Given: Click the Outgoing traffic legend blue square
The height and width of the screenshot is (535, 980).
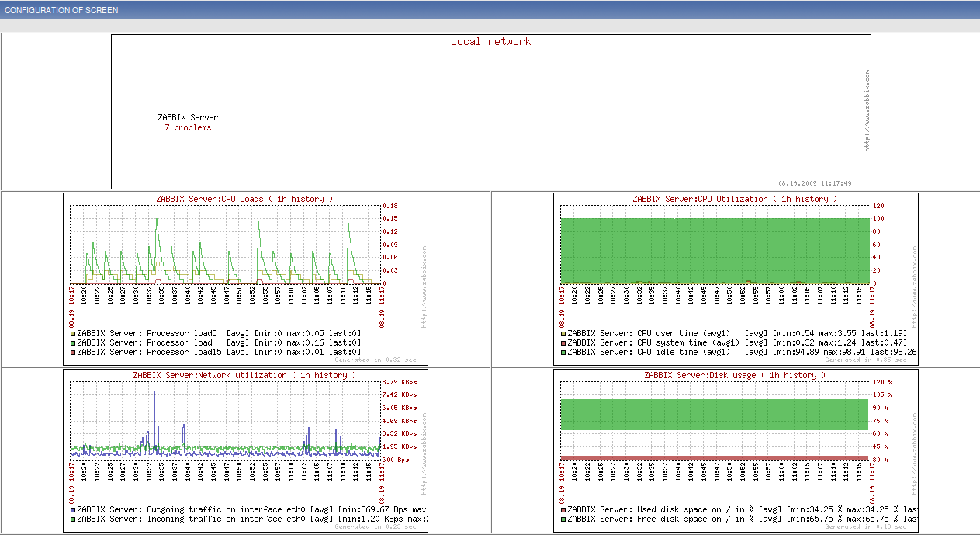Looking at the screenshot, I should point(73,509).
